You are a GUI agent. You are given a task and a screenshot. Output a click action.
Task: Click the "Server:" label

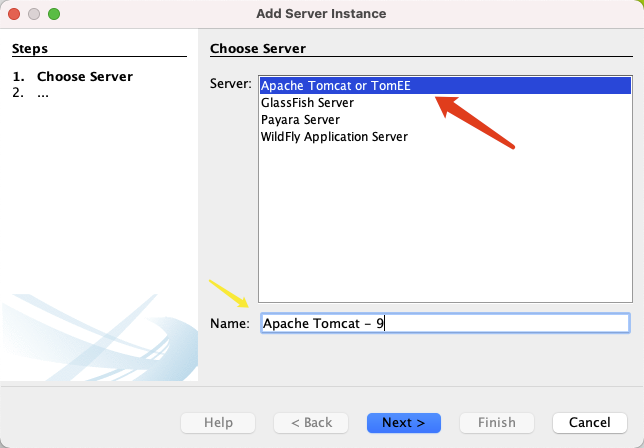pos(231,86)
